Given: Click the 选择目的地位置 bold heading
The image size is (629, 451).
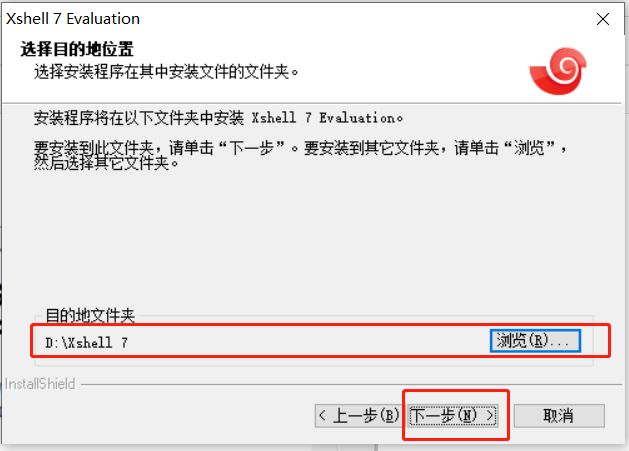Looking at the screenshot, I should point(77,49).
